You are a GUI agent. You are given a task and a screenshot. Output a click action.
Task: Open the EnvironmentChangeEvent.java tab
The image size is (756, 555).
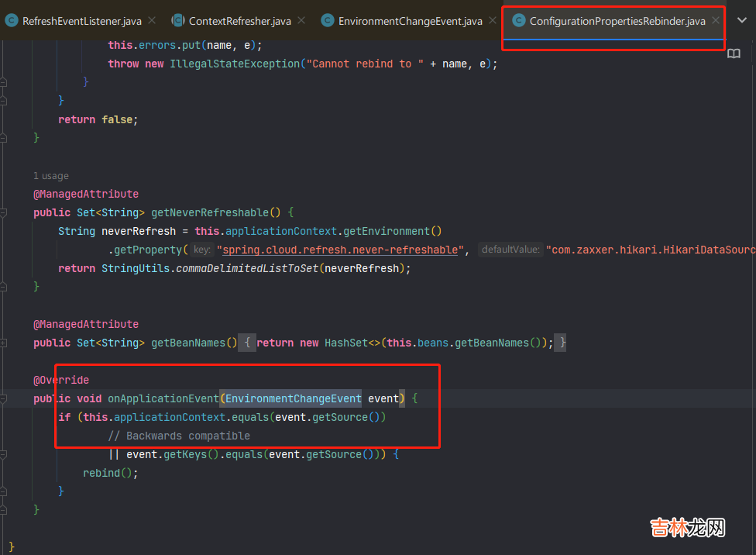410,21
